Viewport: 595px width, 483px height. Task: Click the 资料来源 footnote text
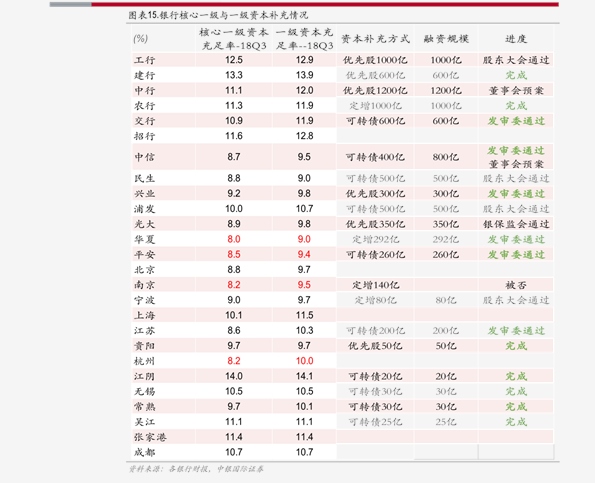click(196, 469)
